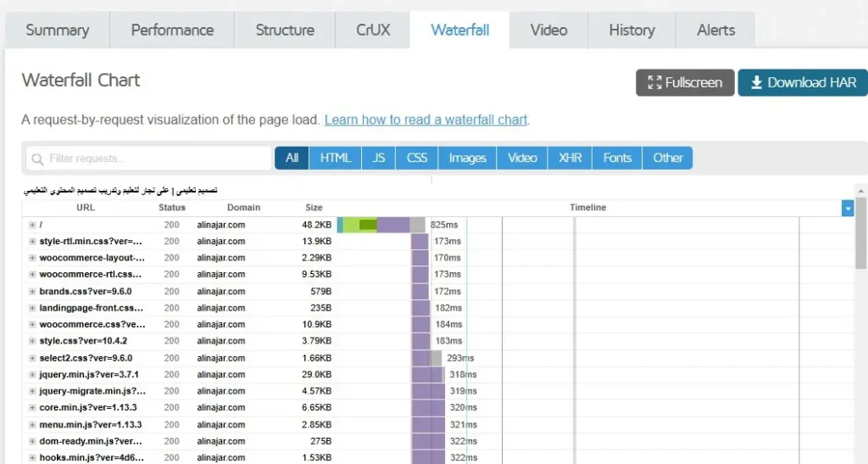Open the CrUX tab
Screen dimensions: 868x464
pos(373,31)
